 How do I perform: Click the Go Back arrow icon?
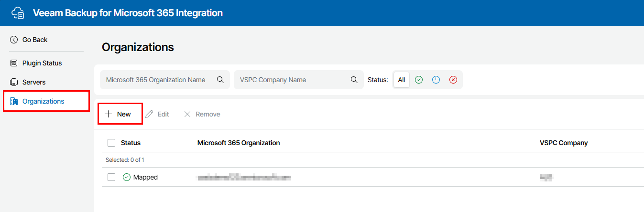[14, 40]
